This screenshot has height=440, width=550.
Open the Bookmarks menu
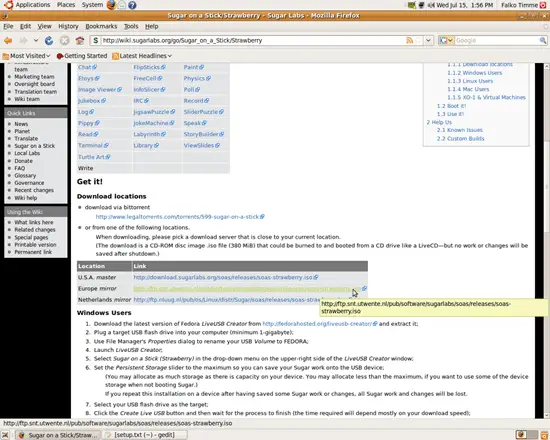101,26
